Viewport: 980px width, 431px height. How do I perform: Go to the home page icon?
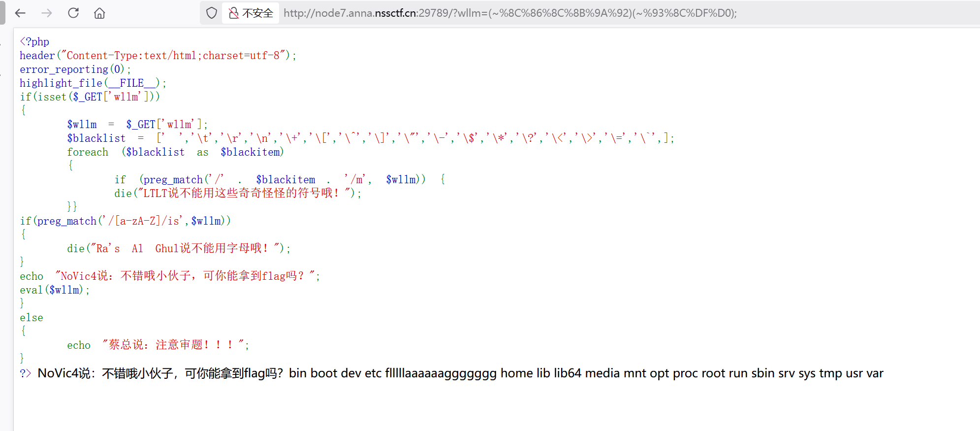coord(99,13)
